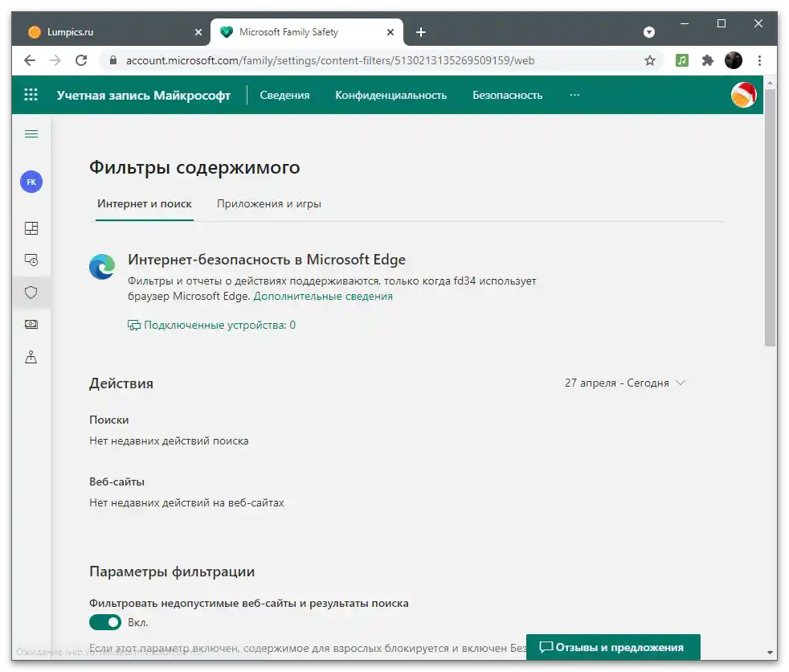
Task: Click the scrollbar down arrow
Action: coord(770,653)
